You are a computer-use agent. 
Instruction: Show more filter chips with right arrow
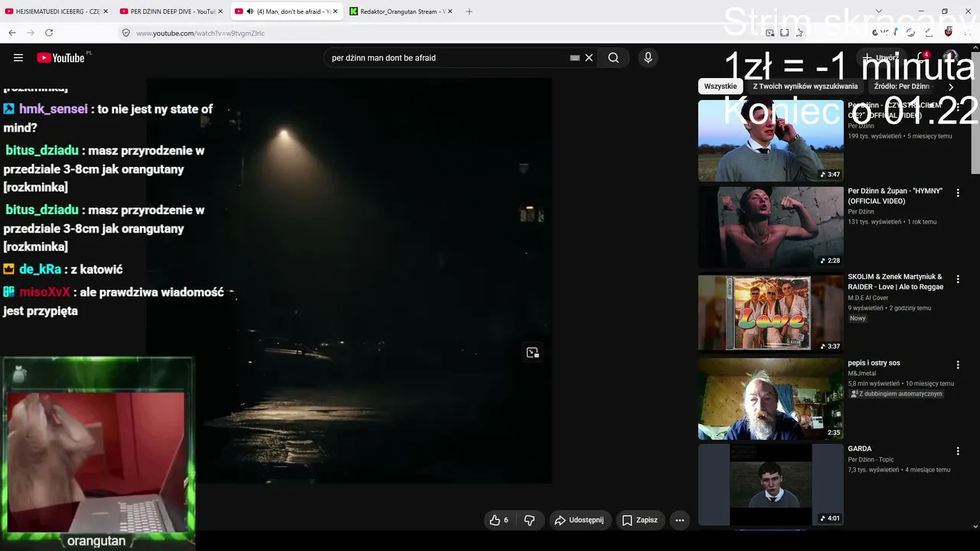coord(951,86)
